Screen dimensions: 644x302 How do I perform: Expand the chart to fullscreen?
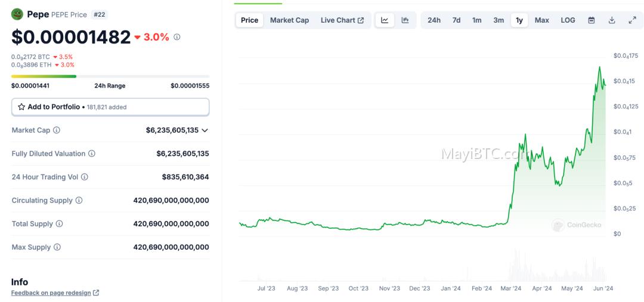pos(633,20)
